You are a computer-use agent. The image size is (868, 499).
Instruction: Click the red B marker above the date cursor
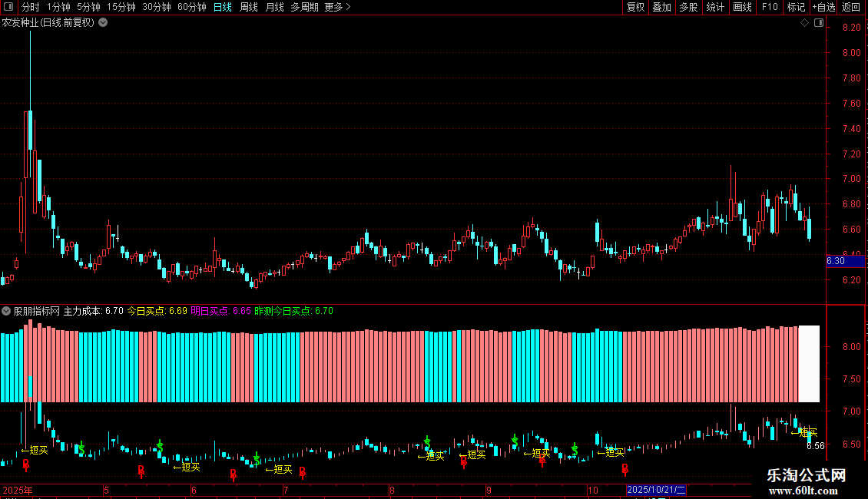(x=625, y=470)
